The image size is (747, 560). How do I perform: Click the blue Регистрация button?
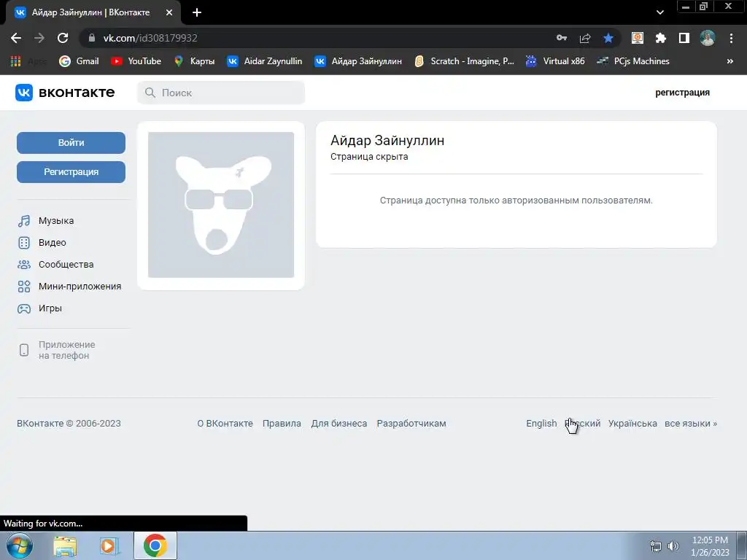71,172
